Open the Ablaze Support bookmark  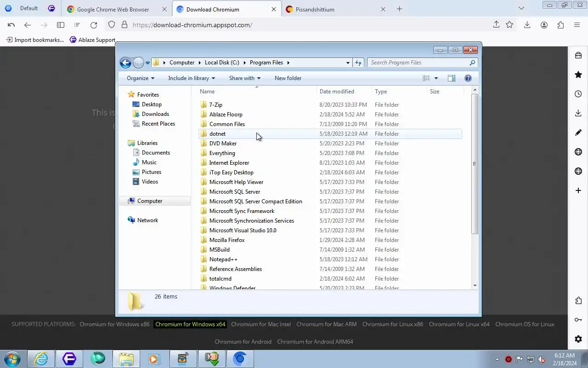(x=92, y=40)
